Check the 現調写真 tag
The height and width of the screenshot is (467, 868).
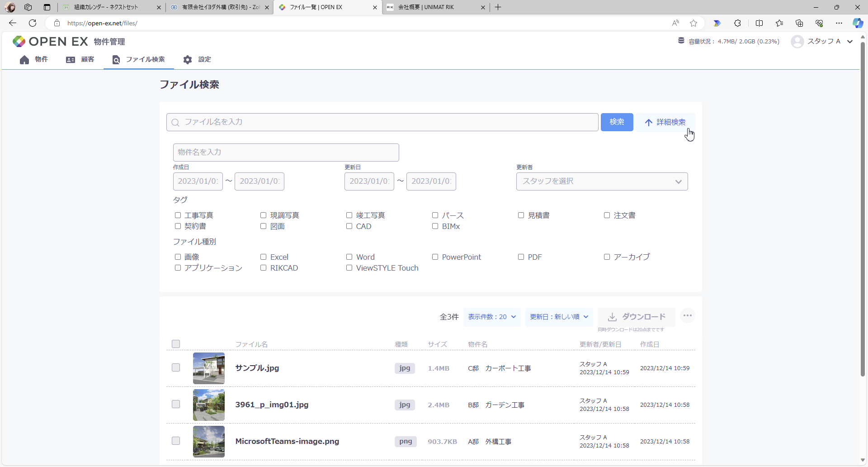pyautogui.click(x=263, y=215)
